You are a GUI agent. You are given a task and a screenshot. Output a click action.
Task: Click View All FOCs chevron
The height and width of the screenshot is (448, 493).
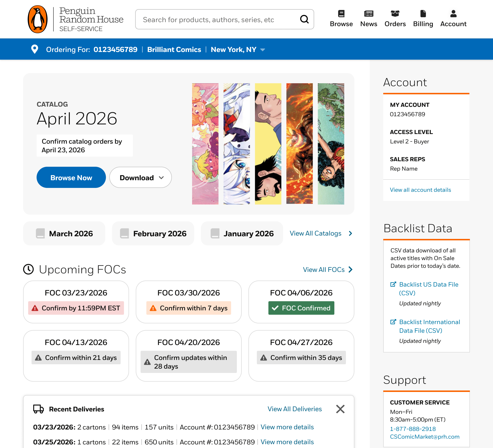[351, 269]
